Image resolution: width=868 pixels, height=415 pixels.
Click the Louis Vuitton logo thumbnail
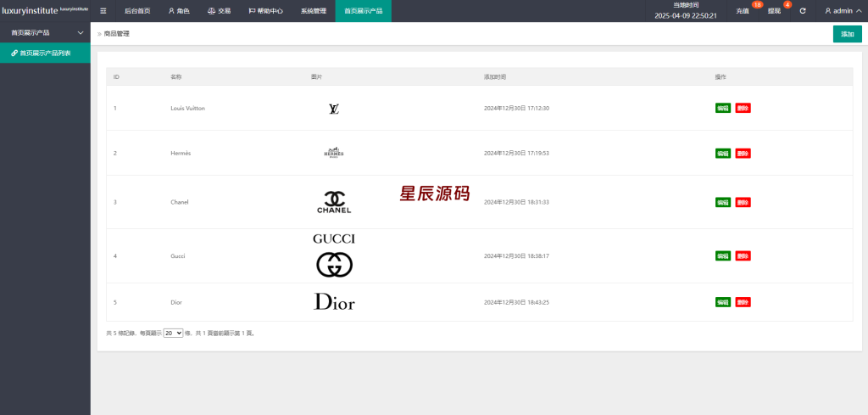334,109
